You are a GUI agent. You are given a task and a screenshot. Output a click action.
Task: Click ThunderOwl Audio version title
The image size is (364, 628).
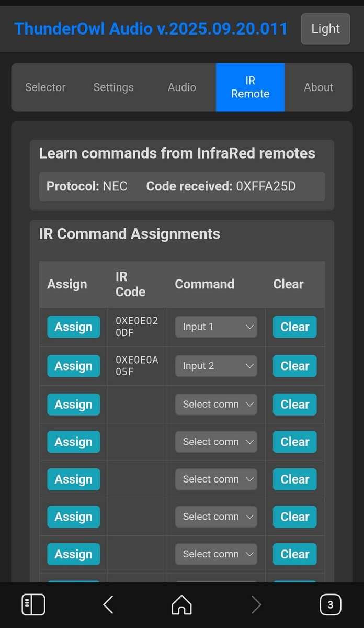click(151, 29)
